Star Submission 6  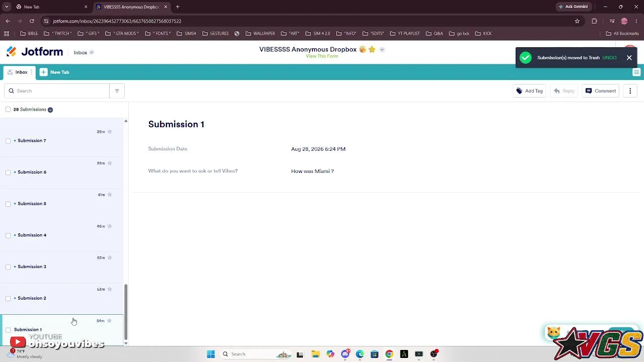tap(110, 163)
